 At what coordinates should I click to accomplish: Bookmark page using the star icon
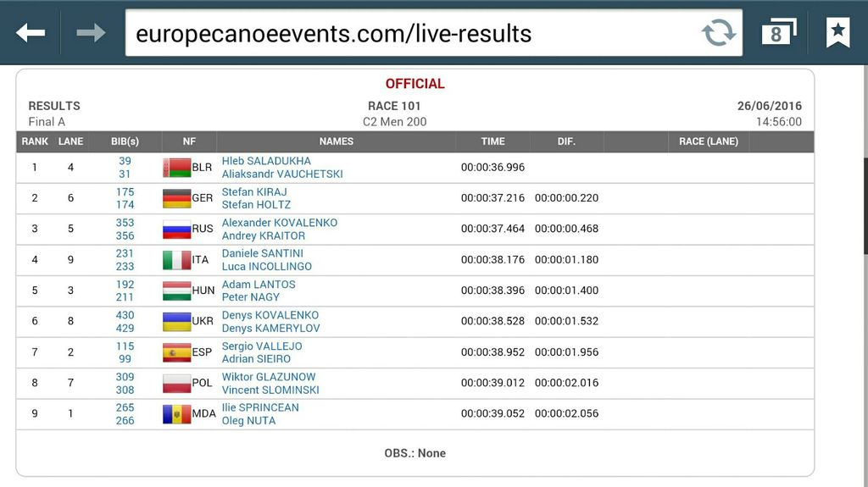click(838, 33)
